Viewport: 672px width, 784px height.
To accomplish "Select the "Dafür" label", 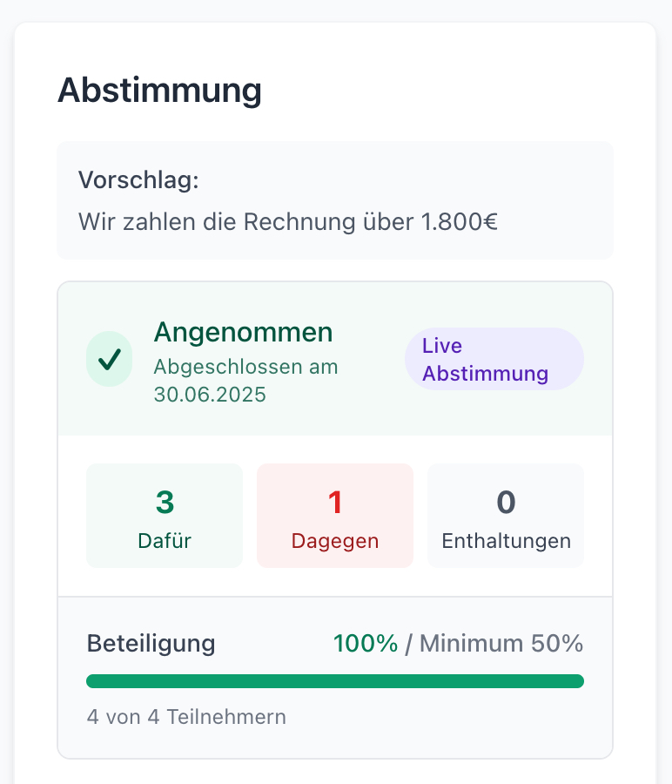I will 165,540.
